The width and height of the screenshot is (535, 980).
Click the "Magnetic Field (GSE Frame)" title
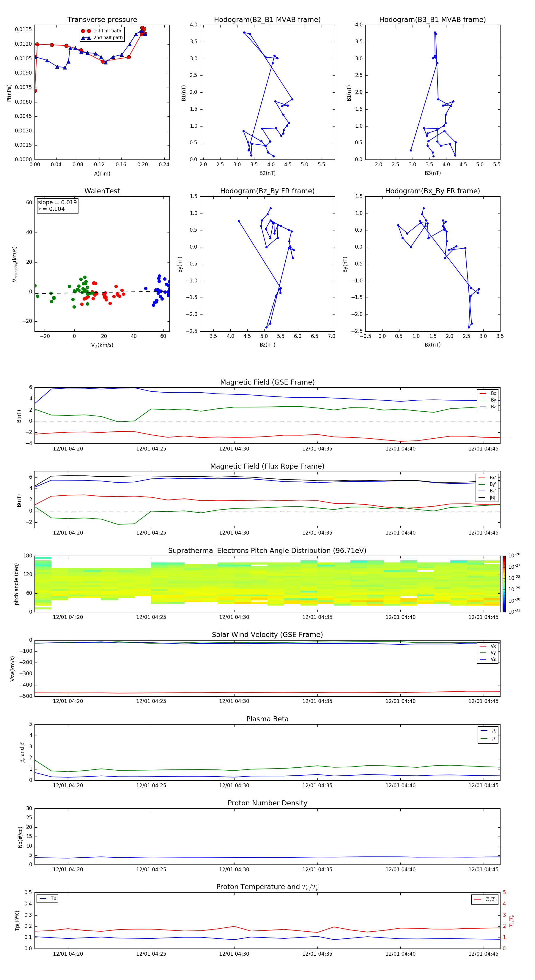coord(267,382)
